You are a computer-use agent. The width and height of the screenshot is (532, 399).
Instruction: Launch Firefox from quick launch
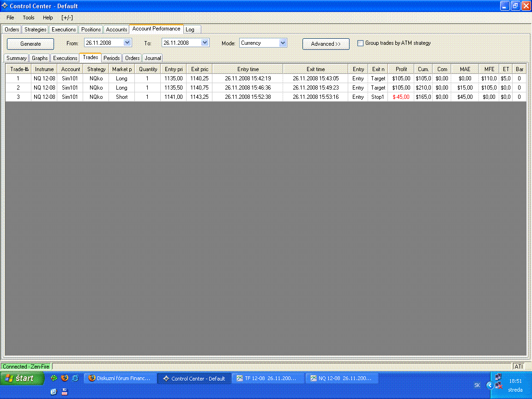tap(65, 378)
